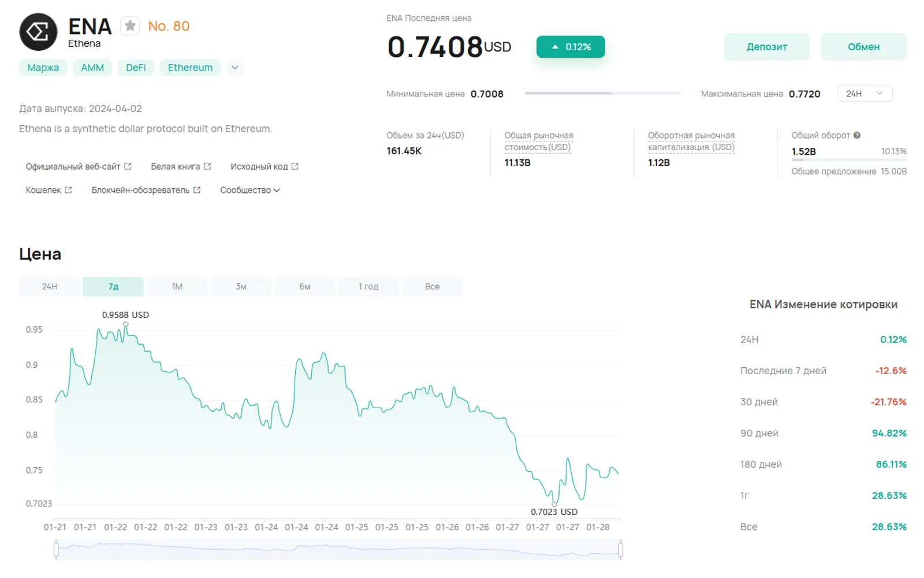Click the DeFi tag
This screenshot has width=924, height=578.
coord(136,68)
